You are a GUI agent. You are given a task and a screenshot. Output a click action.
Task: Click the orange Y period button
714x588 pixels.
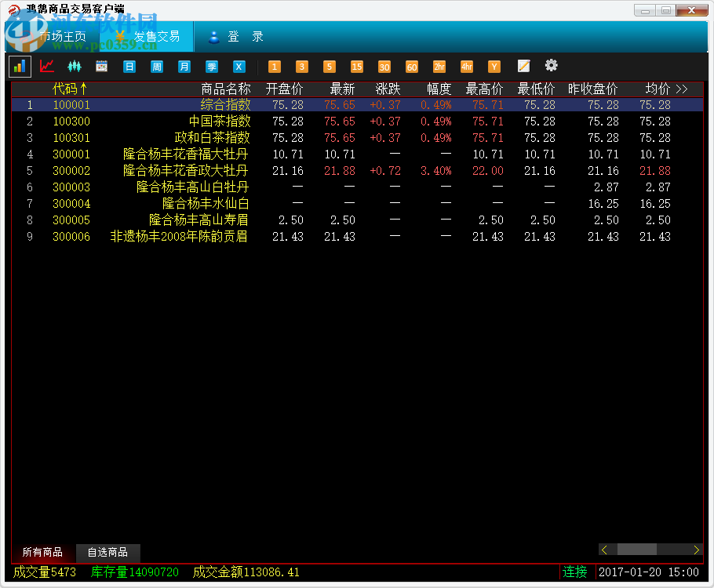[494, 67]
